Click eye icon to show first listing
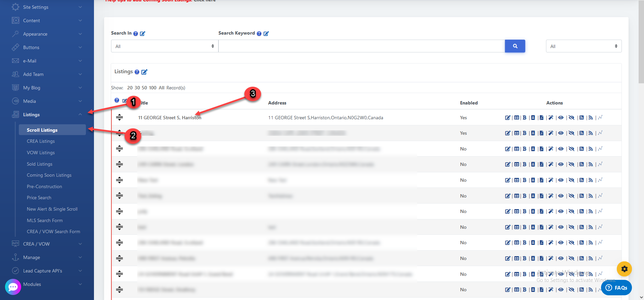This screenshot has height=300, width=644. [x=561, y=118]
